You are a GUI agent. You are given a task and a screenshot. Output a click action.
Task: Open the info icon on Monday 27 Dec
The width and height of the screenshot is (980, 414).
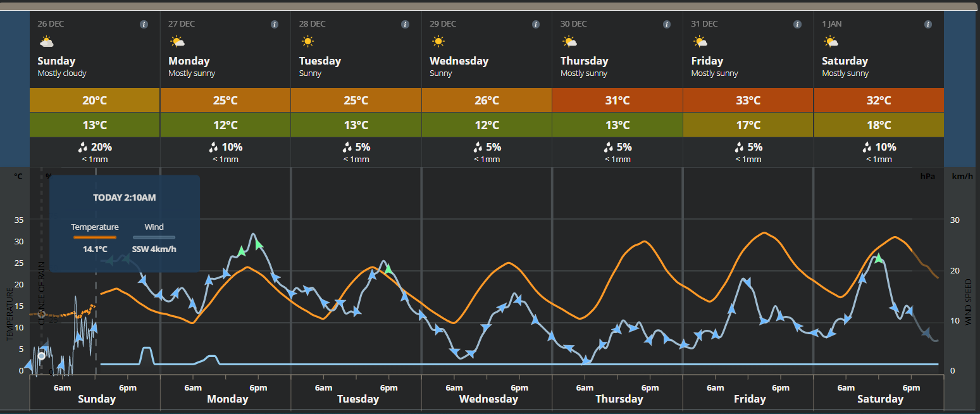coord(275,25)
